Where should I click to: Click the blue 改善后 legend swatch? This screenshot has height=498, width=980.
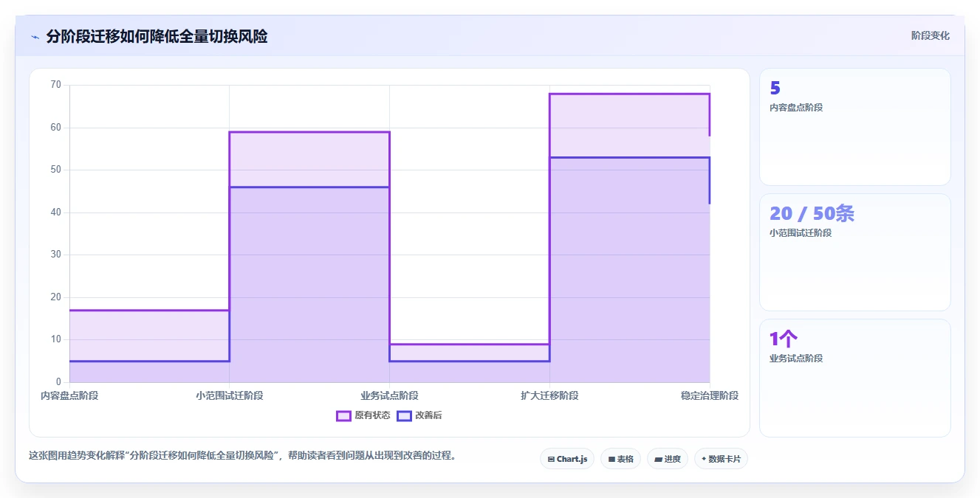tap(404, 415)
